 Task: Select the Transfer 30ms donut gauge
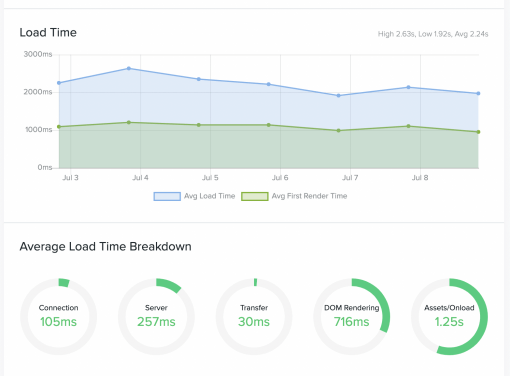pyautogui.click(x=254, y=316)
